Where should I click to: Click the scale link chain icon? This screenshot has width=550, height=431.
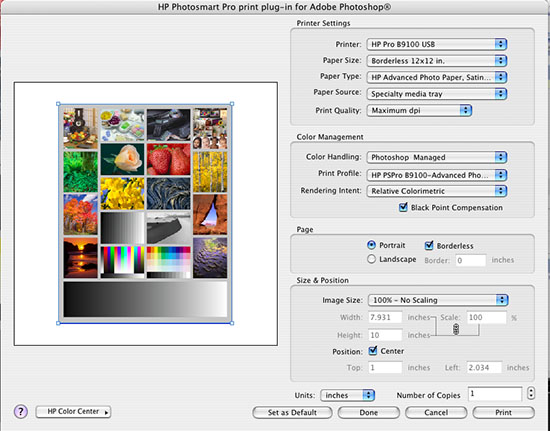point(456,329)
